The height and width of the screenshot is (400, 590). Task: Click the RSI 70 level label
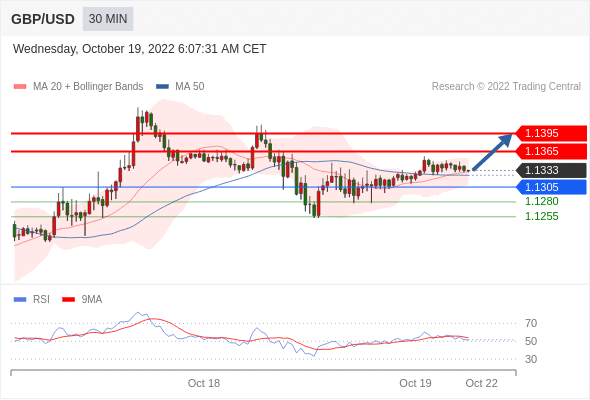tap(531, 323)
